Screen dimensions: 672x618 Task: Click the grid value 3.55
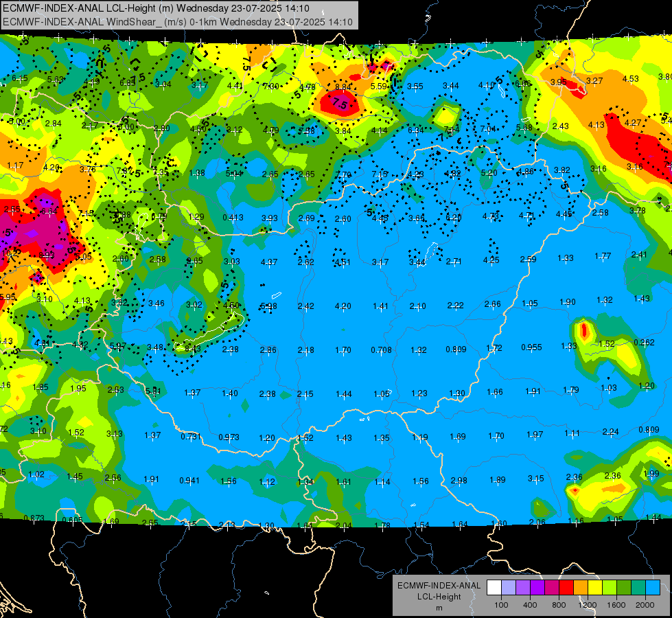415,87
